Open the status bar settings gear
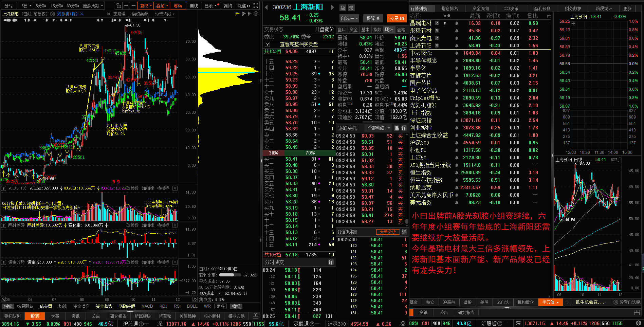This screenshot has height=327, width=644. [x=403, y=324]
